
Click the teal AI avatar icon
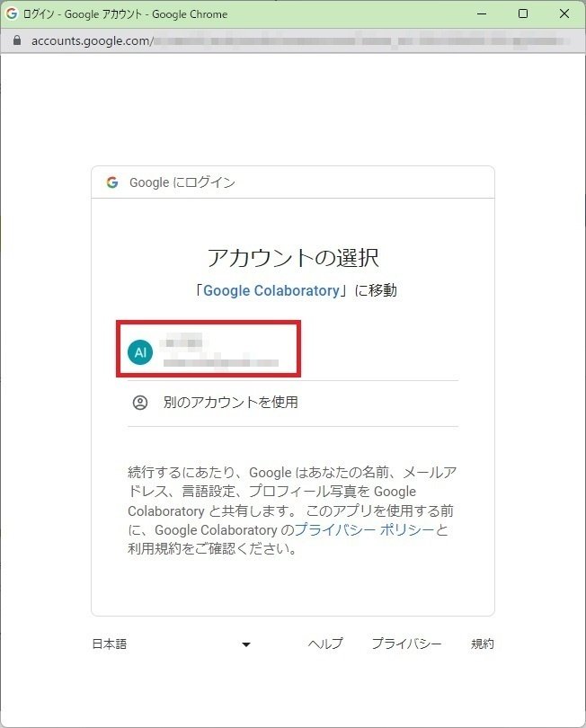[140, 352]
